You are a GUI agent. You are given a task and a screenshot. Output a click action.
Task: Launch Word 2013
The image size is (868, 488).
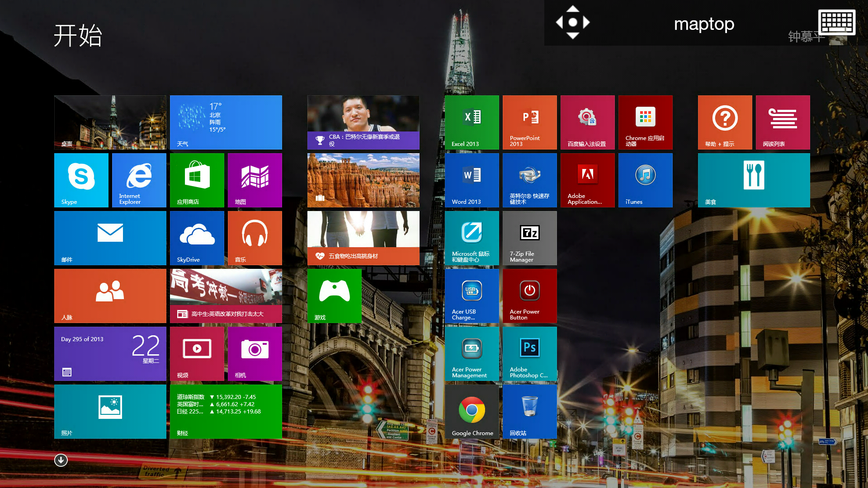[x=472, y=180]
